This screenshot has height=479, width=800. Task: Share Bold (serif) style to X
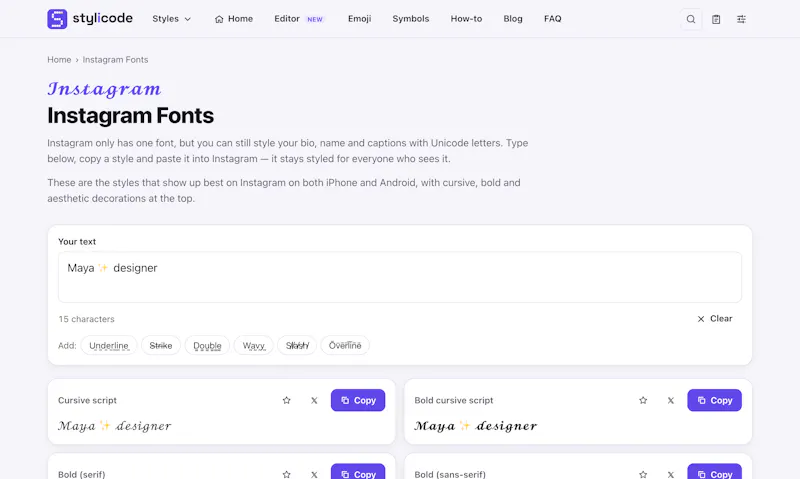click(x=314, y=474)
